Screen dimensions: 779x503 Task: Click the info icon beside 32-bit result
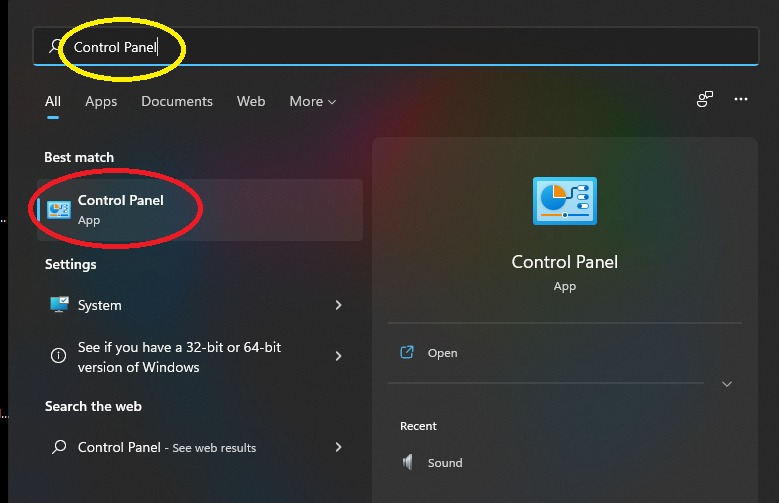pyautogui.click(x=59, y=356)
